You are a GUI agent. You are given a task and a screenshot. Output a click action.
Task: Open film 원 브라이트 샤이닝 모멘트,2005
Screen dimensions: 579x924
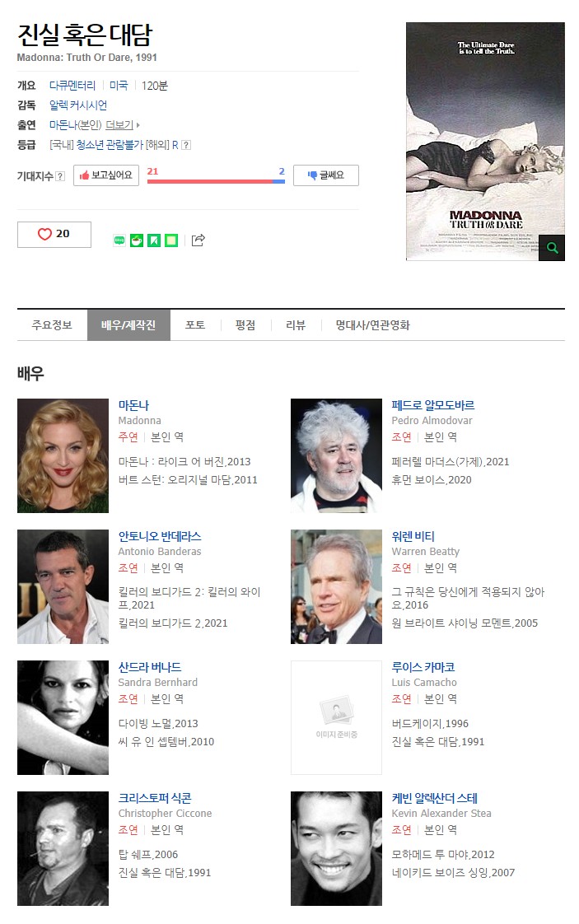pos(465,623)
